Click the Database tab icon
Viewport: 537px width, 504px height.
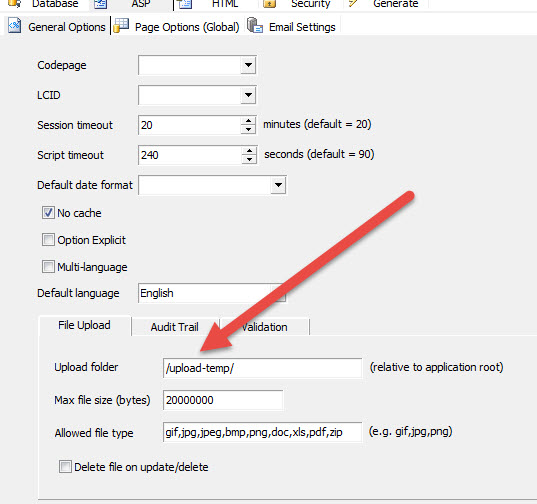point(14,3)
